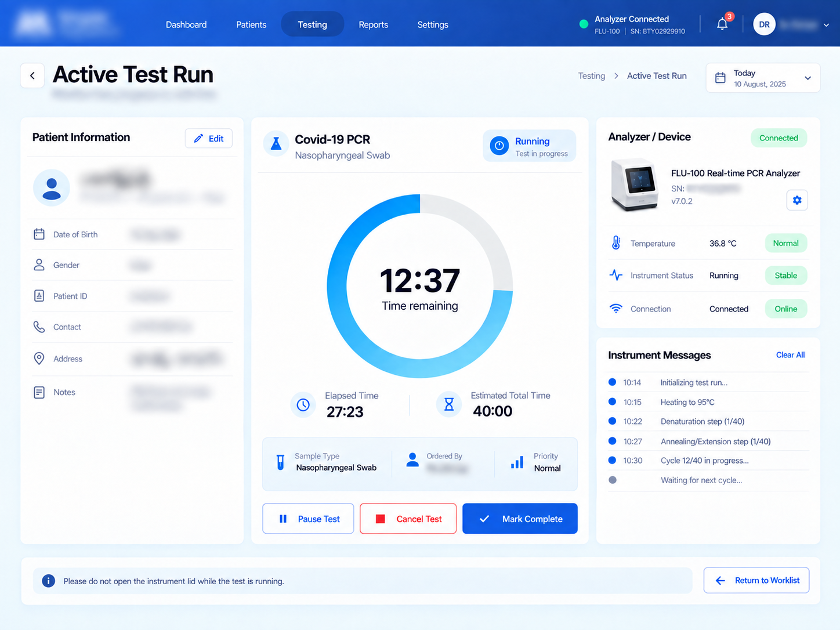Viewport: 840px width, 630px height.
Task: Open the Settings tab
Action: [433, 24]
